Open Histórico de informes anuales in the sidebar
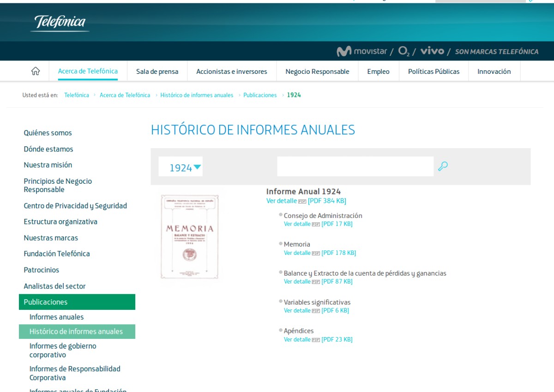The width and height of the screenshot is (554, 392). click(77, 331)
